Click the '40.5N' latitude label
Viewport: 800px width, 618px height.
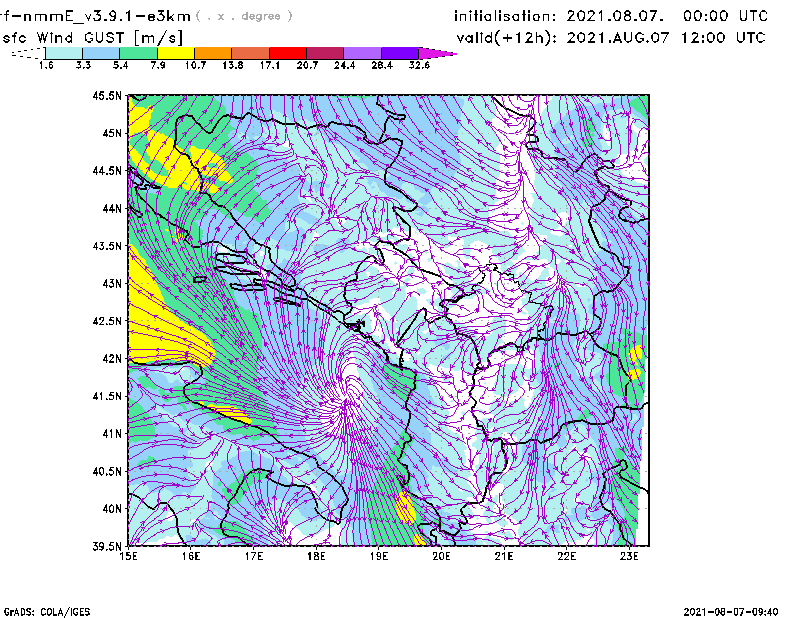click(x=107, y=472)
